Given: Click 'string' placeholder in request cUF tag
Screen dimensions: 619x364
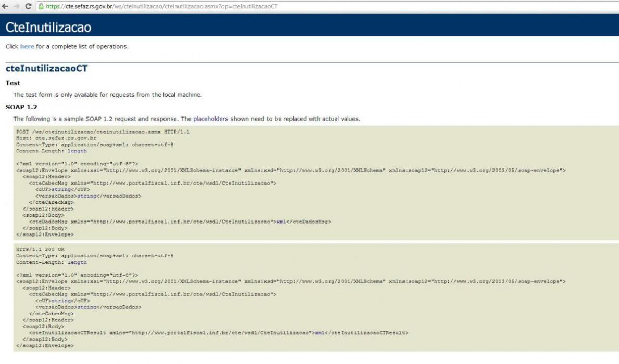Looking at the screenshot, I should [x=61, y=190].
